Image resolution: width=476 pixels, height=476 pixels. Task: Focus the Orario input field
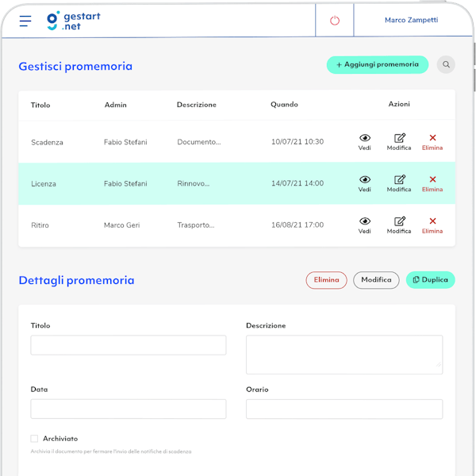click(x=344, y=409)
